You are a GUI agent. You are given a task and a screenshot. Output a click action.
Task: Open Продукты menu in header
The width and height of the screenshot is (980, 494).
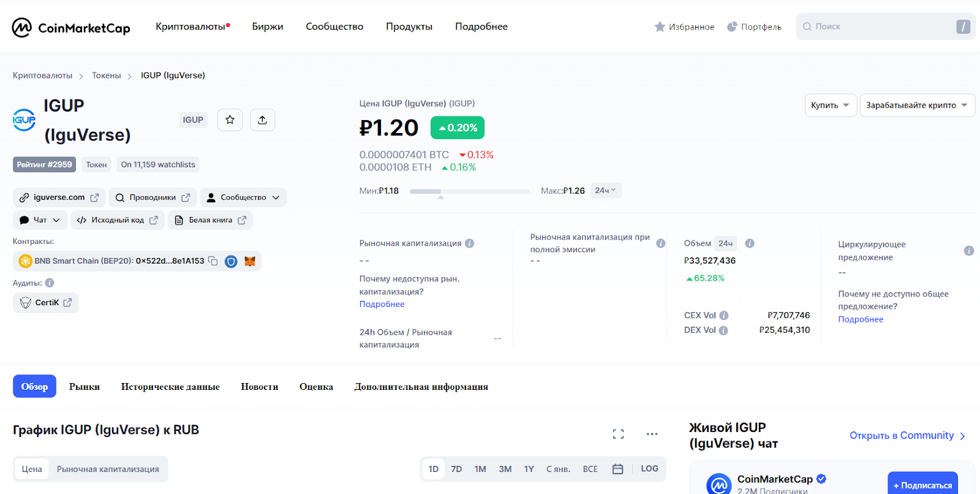point(409,27)
